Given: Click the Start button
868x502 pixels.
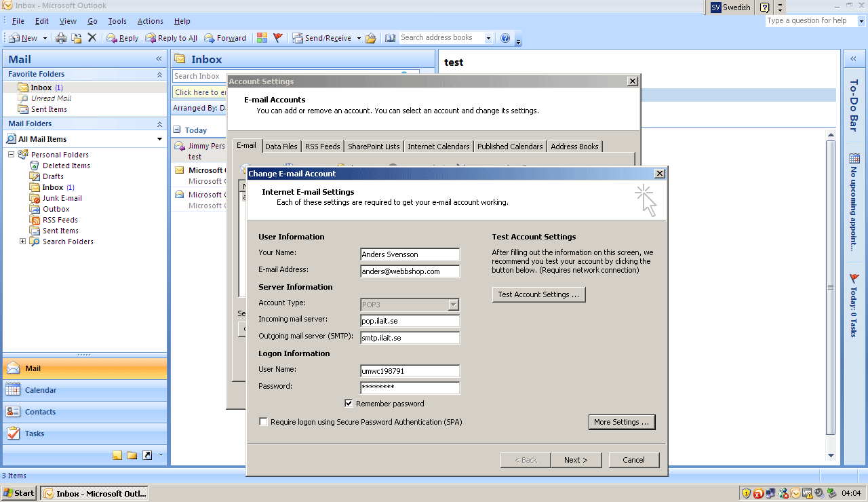Looking at the screenshot, I should (x=19, y=493).
